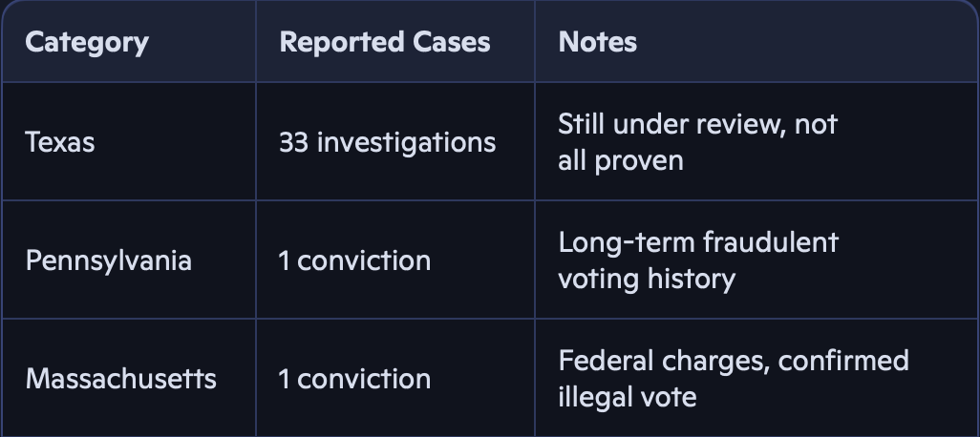This screenshot has width=980, height=437.
Task: Click the 'Still under review, not' text line
Action: click(697, 125)
